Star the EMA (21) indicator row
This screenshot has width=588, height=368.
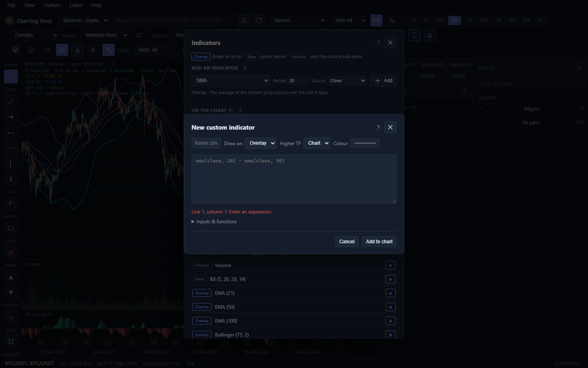[x=390, y=293]
